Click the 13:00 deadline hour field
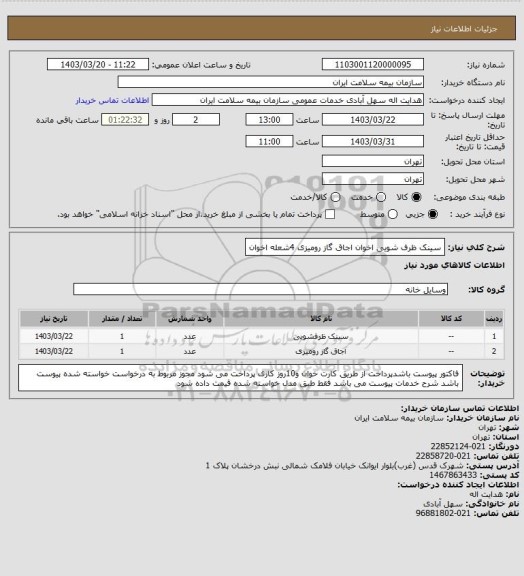This screenshot has width=524, height=576. click(269, 120)
